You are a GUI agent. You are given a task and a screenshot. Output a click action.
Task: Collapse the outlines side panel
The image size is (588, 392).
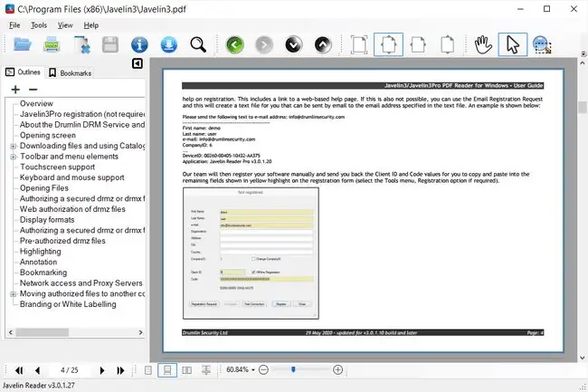pyautogui.click(x=138, y=63)
